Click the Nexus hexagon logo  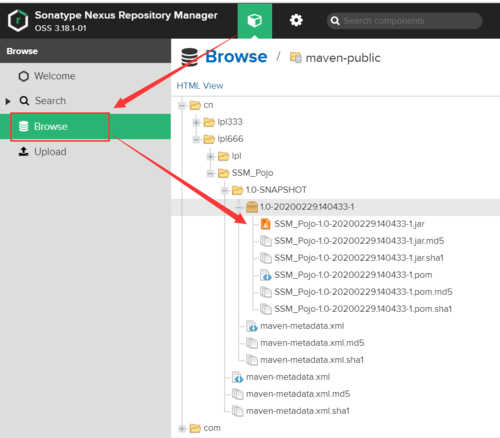click(x=18, y=21)
